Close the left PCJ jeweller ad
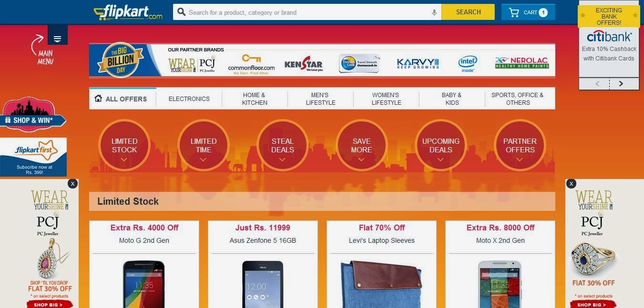 72,183
